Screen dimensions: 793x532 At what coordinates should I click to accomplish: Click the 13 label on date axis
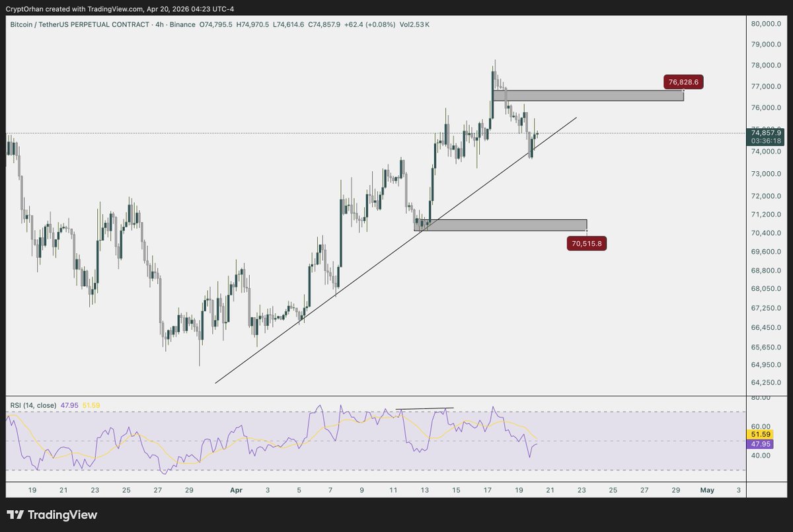pyautogui.click(x=424, y=490)
